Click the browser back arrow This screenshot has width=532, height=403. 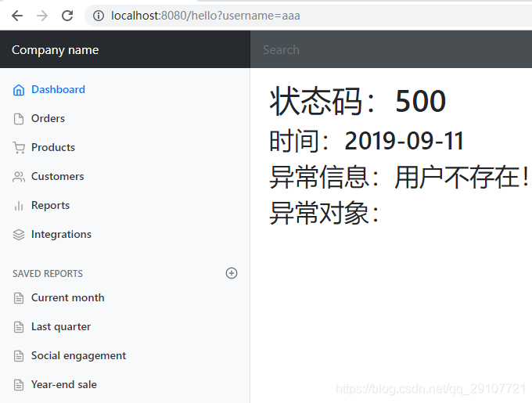click(17, 16)
